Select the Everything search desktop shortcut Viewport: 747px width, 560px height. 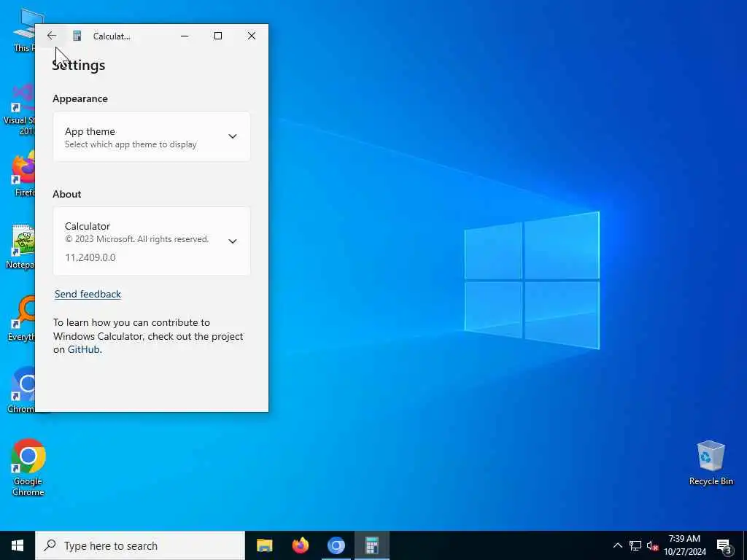click(x=21, y=319)
